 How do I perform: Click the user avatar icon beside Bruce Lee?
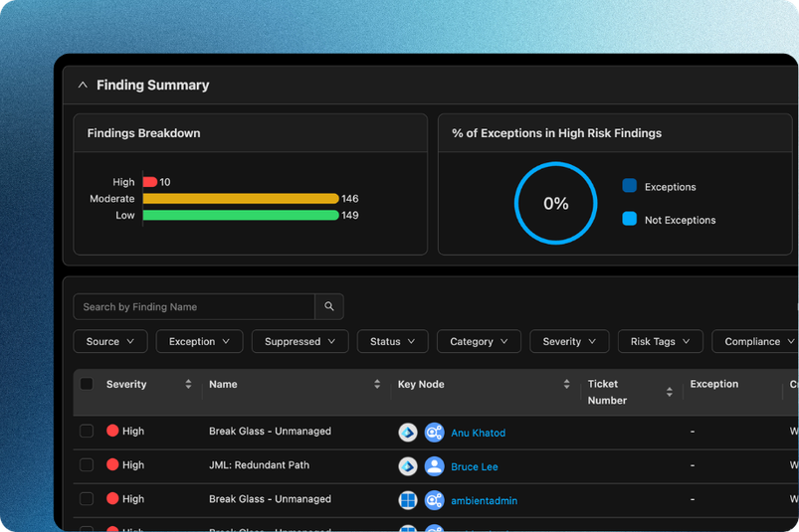coord(434,466)
